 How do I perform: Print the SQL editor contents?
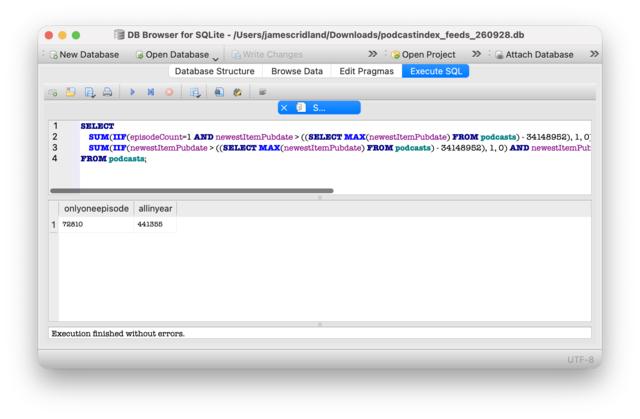click(x=107, y=92)
